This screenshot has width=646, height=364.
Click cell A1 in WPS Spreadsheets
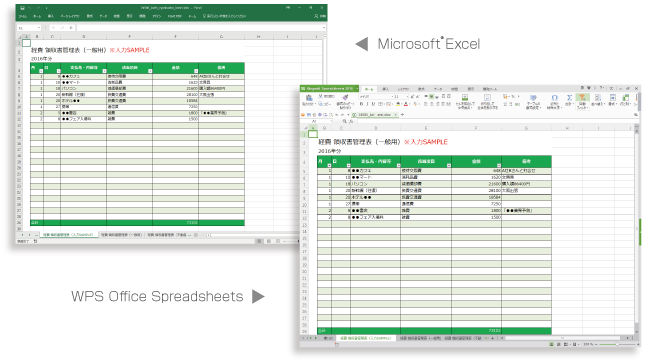click(313, 134)
